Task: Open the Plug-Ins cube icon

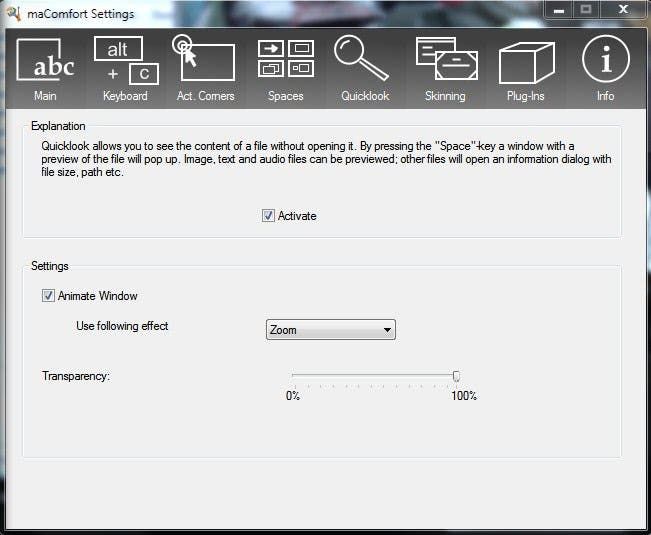Action: click(526, 62)
